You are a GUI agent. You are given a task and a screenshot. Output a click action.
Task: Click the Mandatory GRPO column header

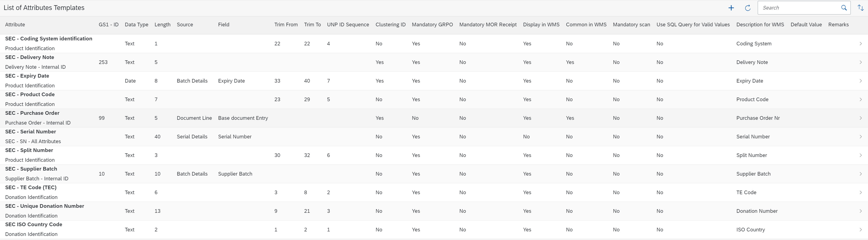pyautogui.click(x=432, y=24)
